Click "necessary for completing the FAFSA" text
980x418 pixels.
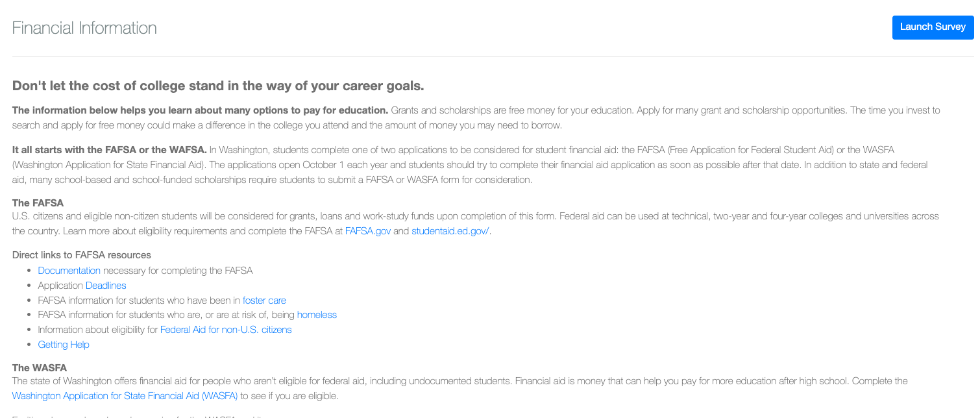point(178,271)
